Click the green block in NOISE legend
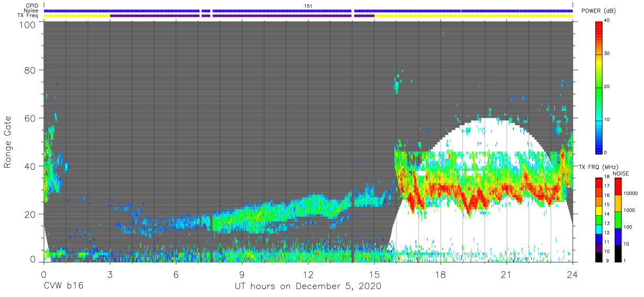The height and width of the screenshot is (297, 644). coord(618,219)
